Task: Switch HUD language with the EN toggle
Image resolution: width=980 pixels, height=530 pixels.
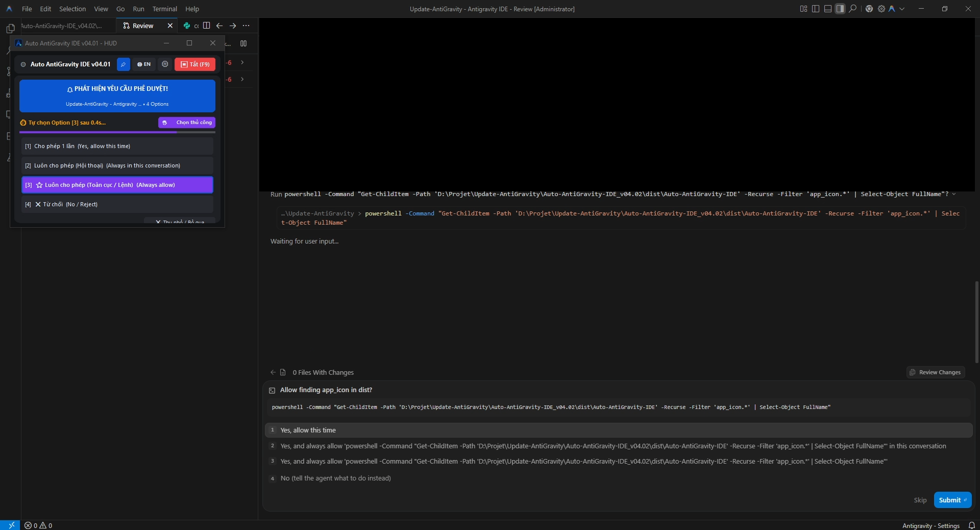Action: click(144, 64)
